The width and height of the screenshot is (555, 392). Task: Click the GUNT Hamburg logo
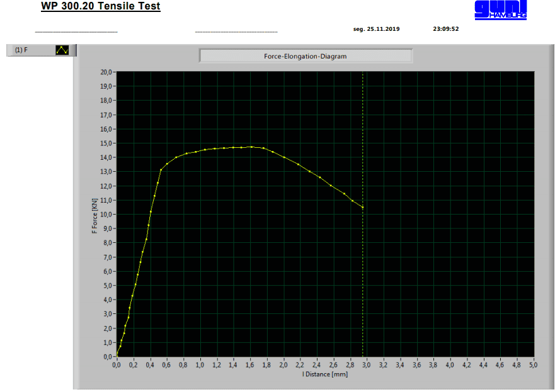tap(500, 9)
